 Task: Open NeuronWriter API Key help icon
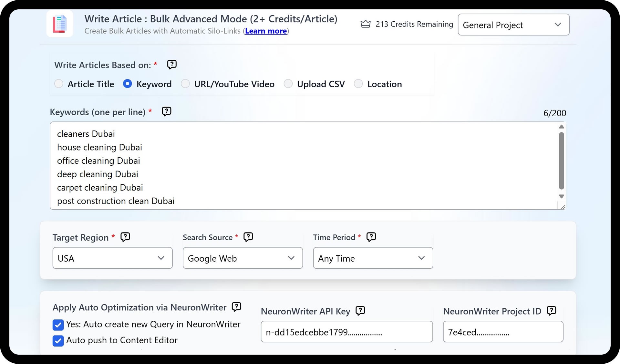click(x=360, y=311)
